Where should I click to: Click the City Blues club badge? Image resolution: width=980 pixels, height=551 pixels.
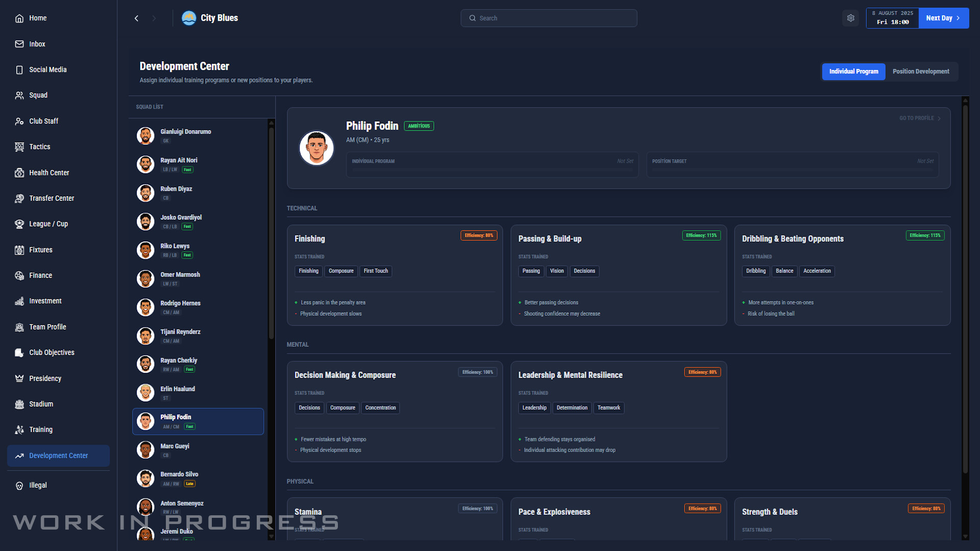click(x=189, y=18)
